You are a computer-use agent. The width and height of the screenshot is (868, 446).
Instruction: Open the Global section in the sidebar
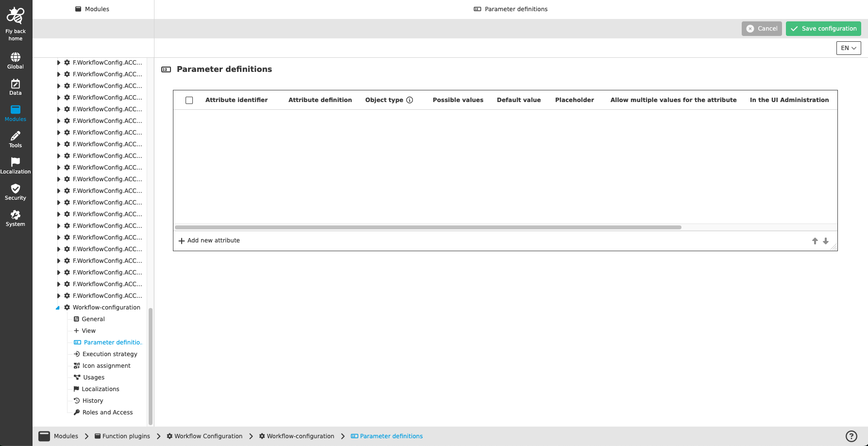point(15,59)
